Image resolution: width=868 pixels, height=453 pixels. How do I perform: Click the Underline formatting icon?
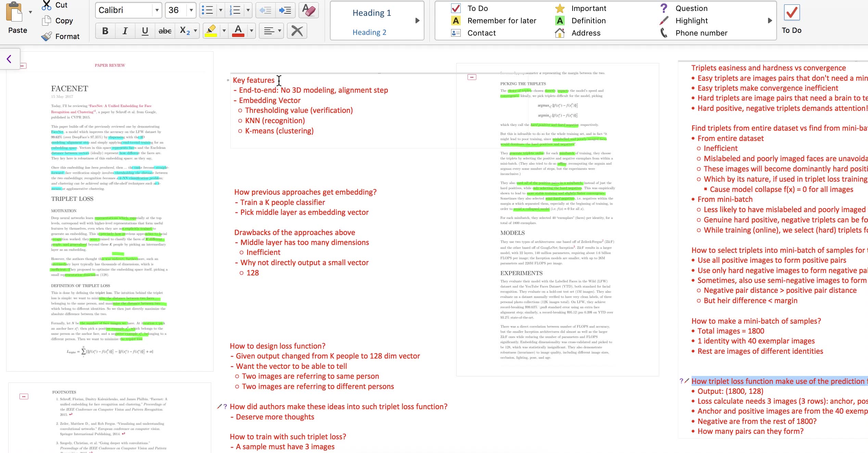click(x=145, y=30)
